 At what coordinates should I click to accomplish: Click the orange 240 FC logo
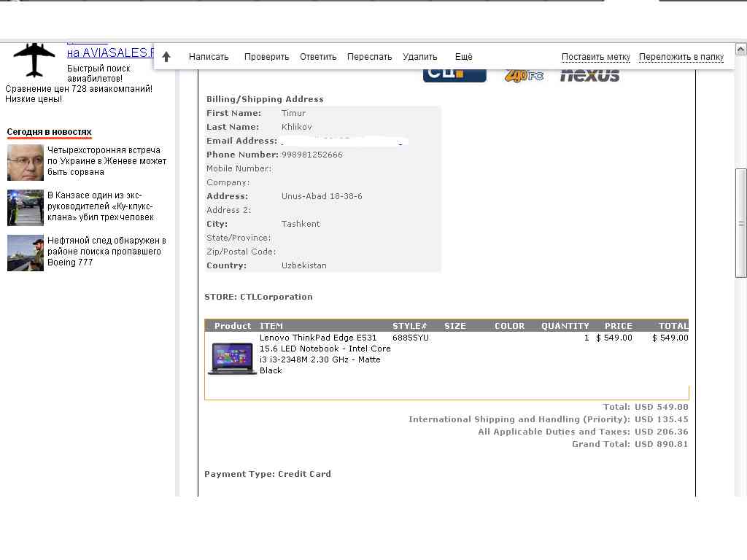[x=524, y=76]
